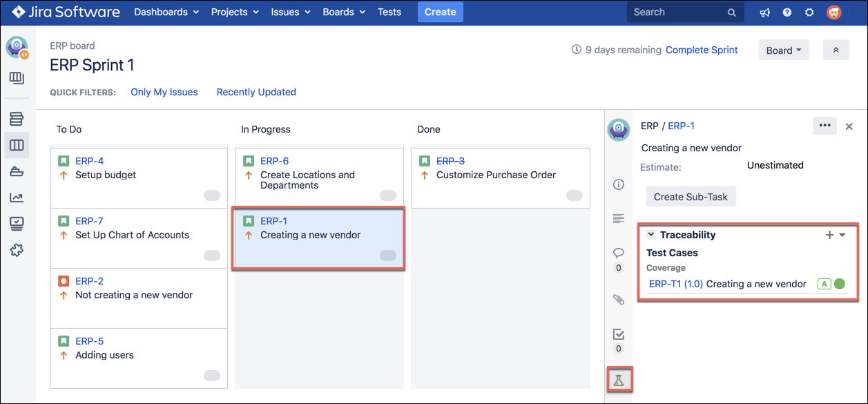This screenshot has height=404, width=868.
Task: Open the help question mark icon
Action: coord(787,12)
